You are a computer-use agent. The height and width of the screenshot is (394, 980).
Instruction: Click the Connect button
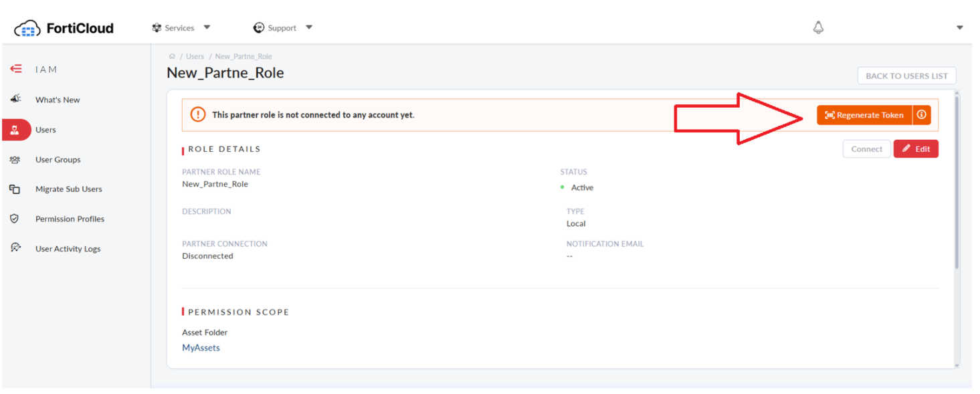coord(867,149)
